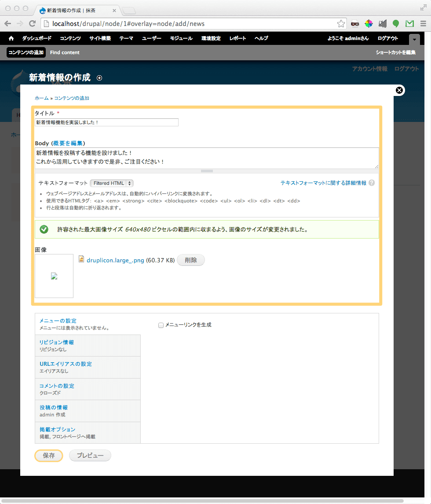
Task: Open the モジュール menu
Action: click(x=181, y=38)
